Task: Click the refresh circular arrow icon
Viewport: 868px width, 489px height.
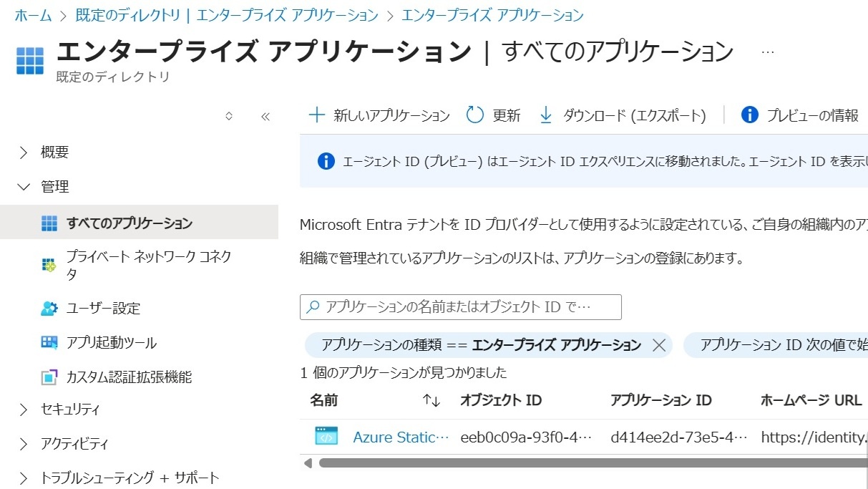Action: pyautogui.click(x=475, y=115)
